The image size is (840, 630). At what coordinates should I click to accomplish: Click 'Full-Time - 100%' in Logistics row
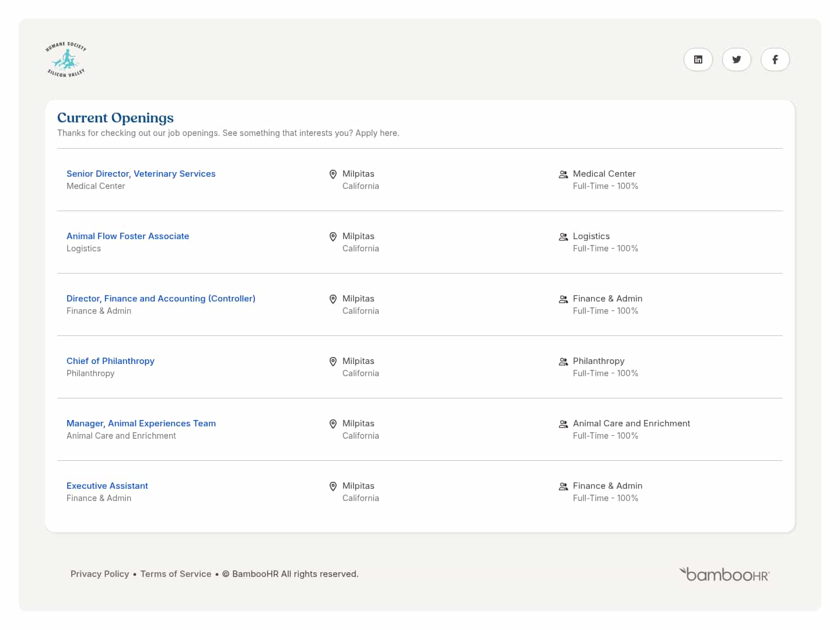pos(605,249)
